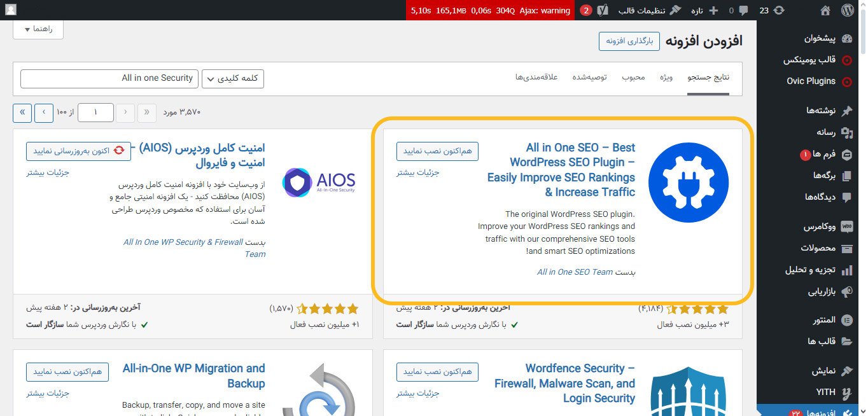868x416 pixels.
Task: Open Wordfence Security title link
Action: pyautogui.click(x=565, y=384)
